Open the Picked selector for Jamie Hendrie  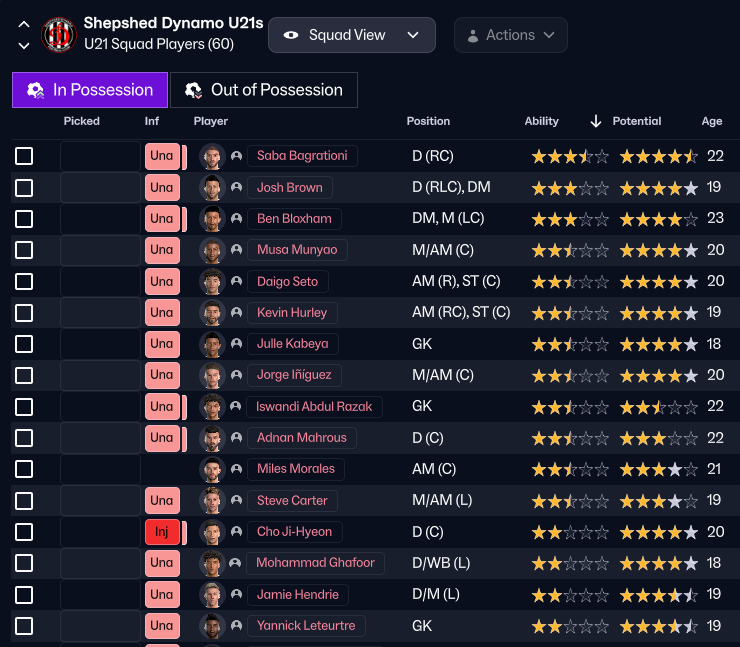pyautogui.click(x=100, y=594)
